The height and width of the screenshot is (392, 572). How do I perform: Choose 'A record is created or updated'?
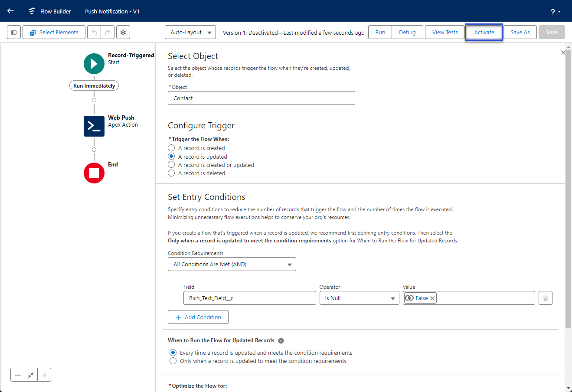tap(172, 165)
